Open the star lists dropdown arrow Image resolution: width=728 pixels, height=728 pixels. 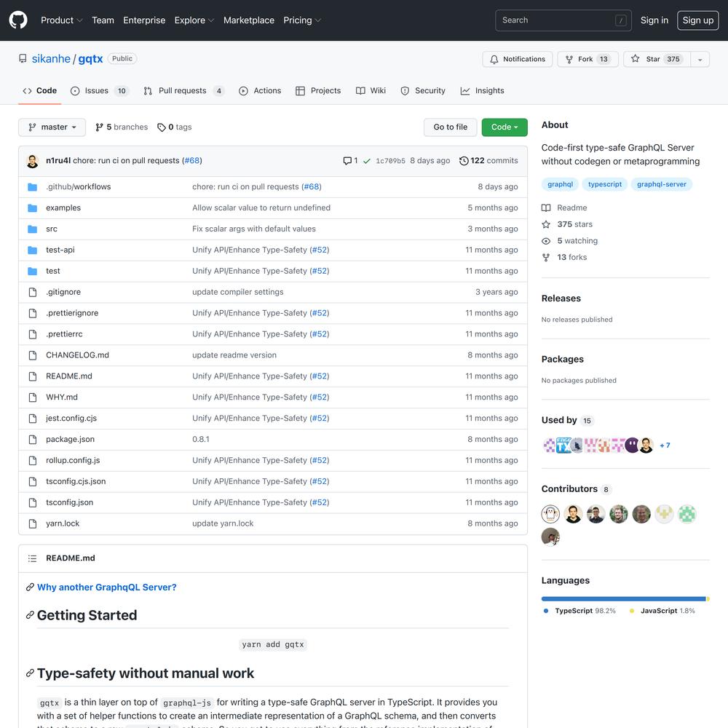pyautogui.click(x=700, y=59)
